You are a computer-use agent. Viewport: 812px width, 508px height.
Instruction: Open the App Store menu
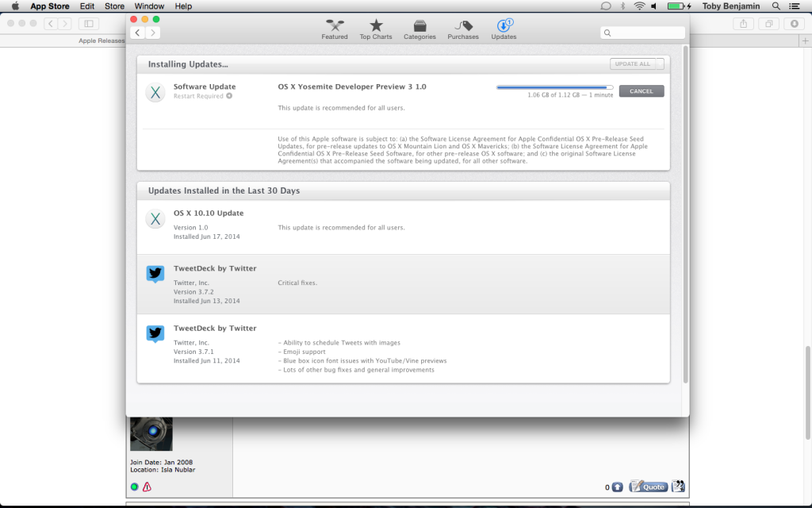pos(50,6)
